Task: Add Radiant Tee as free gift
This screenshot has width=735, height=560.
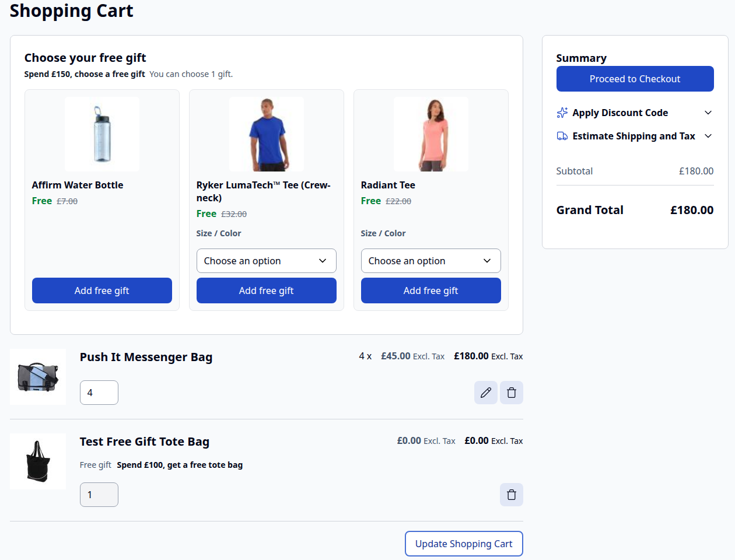Action: coord(431,290)
